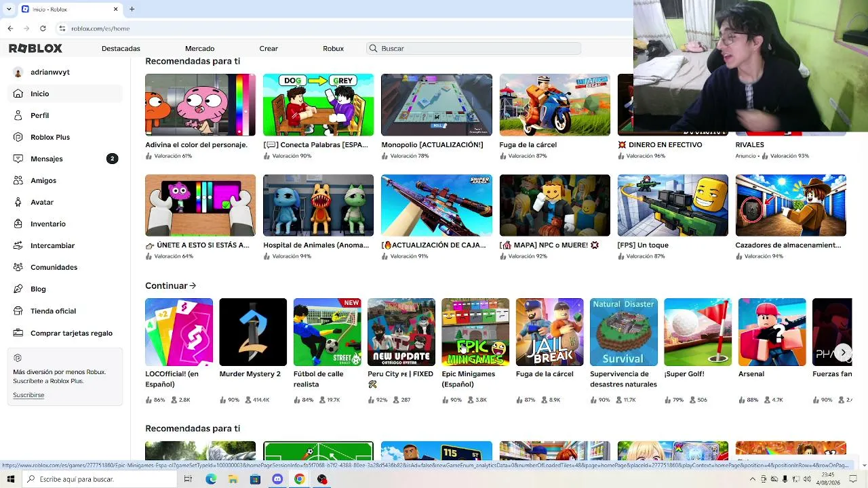Open the Destacadas menu
Screen dimensions: 868x488
pos(121,49)
